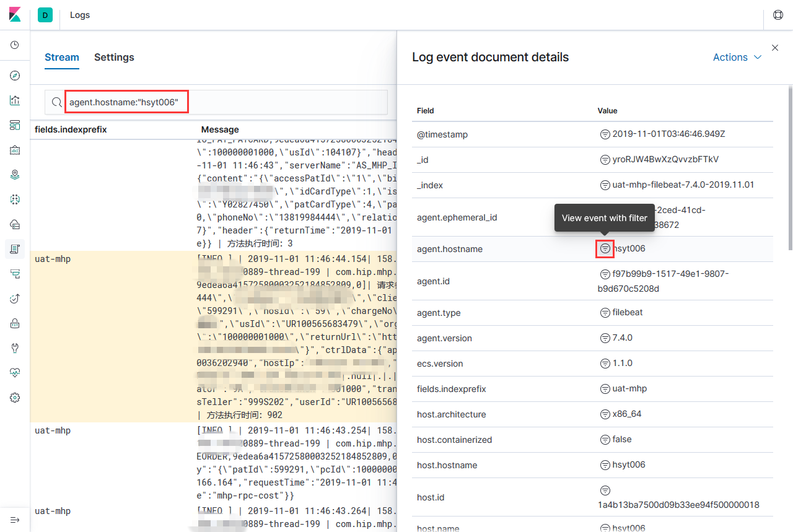Filter events by agent.version 7.4.0

(605, 338)
